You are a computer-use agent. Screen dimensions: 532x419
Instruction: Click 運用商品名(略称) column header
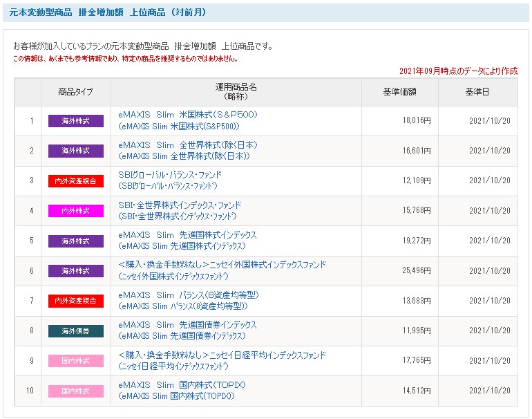[x=236, y=92]
